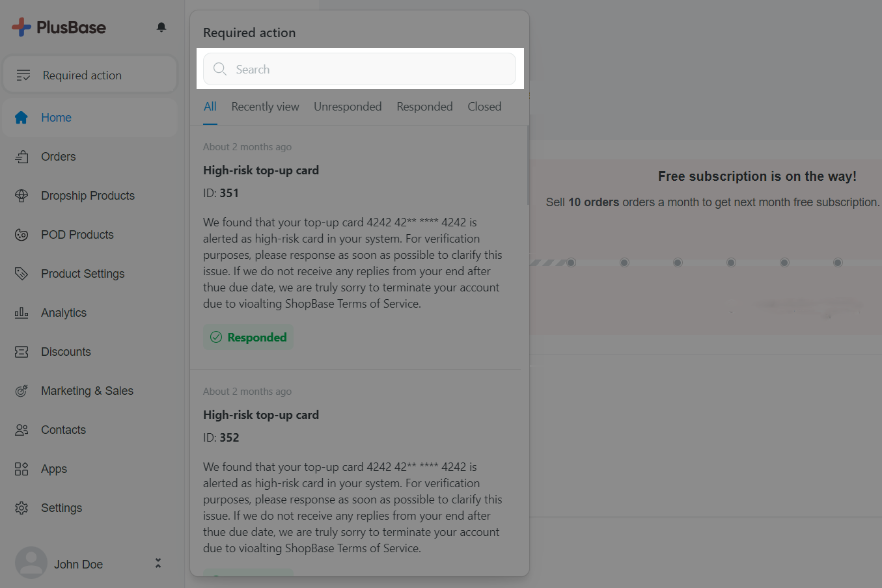Image resolution: width=882 pixels, height=588 pixels.
Task: Click the Discounts ticket icon
Action: click(21, 352)
